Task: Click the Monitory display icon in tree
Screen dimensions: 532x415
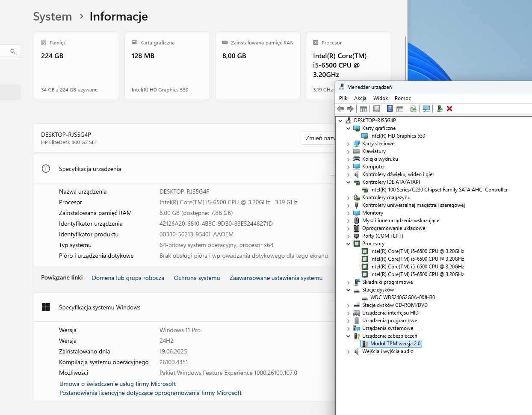Action: tap(357, 213)
